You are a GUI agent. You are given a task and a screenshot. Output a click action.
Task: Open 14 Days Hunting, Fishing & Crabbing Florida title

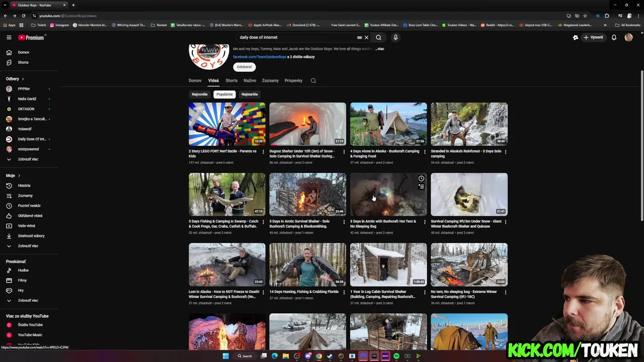pyautogui.click(x=304, y=292)
